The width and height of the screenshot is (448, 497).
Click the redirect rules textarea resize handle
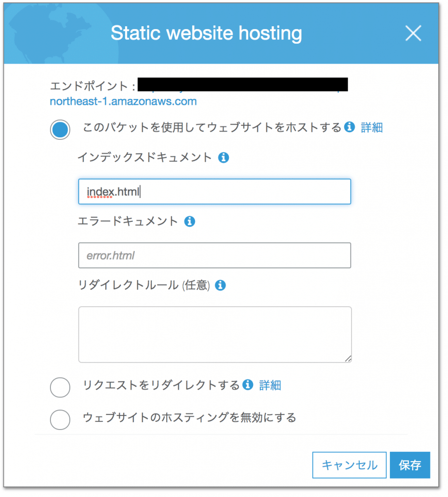(348, 359)
